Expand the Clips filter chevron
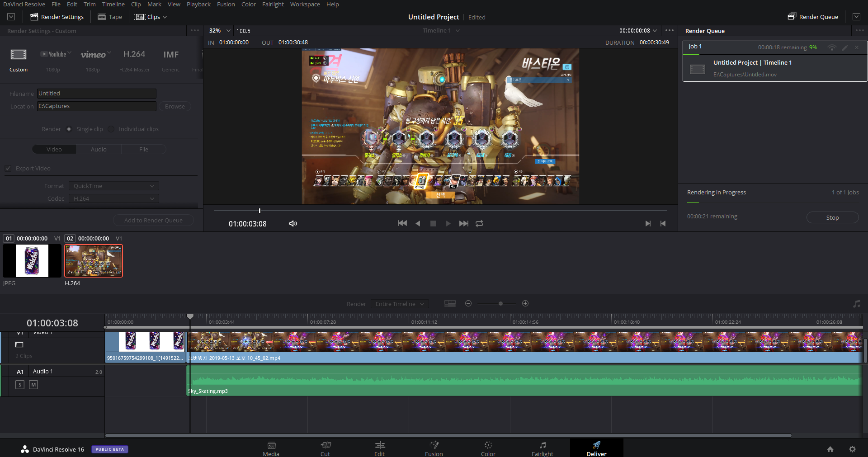This screenshot has width=868, height=457. coord(165,17)
